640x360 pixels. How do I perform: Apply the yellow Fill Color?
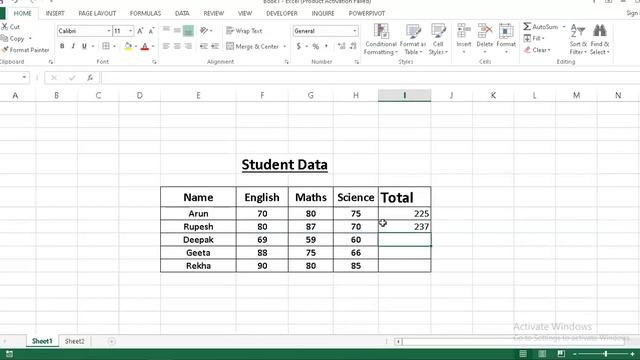pos(128,47)
